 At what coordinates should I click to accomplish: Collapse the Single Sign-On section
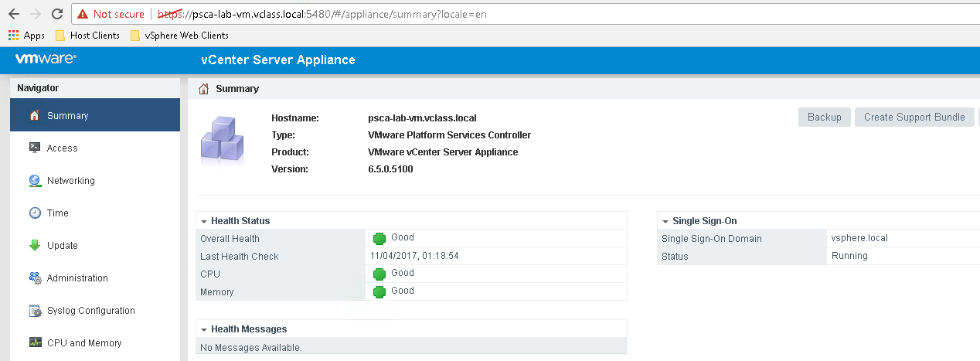click(665, 221)
